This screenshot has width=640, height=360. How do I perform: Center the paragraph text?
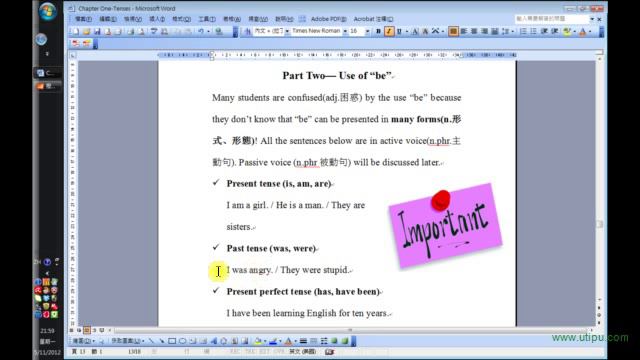coord(474,31)
